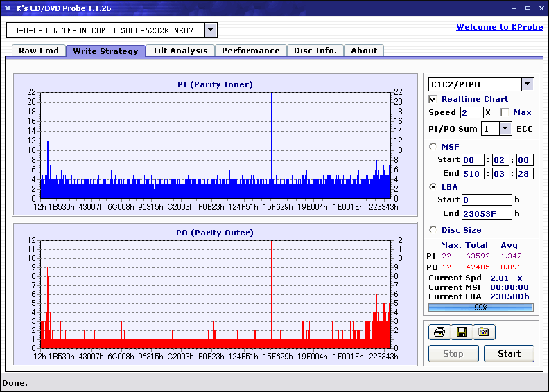
Task: Open the LITE-ON drive selection dropdown
Action: (211, 30)
